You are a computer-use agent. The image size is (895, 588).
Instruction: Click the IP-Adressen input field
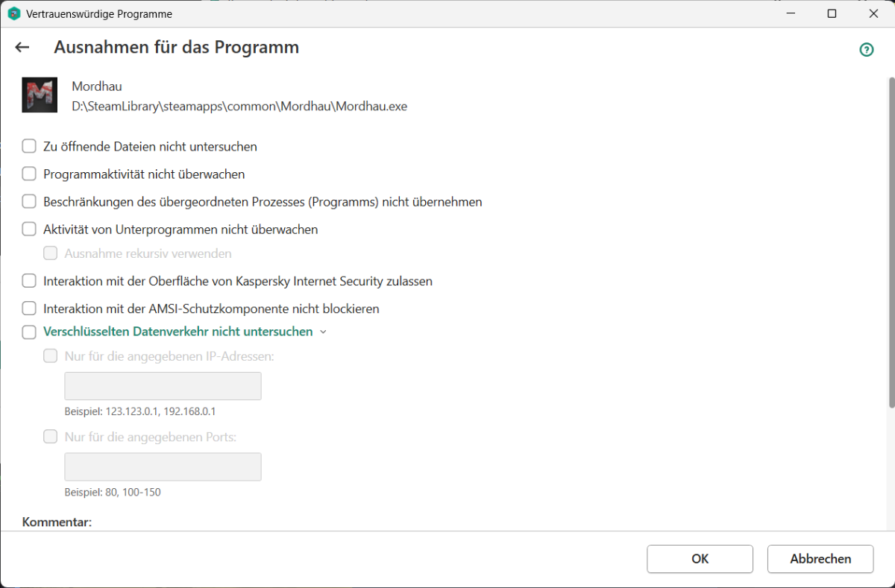163,386
